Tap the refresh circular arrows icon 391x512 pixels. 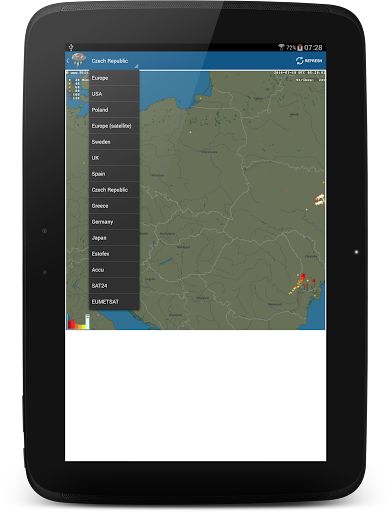[299, 61]
